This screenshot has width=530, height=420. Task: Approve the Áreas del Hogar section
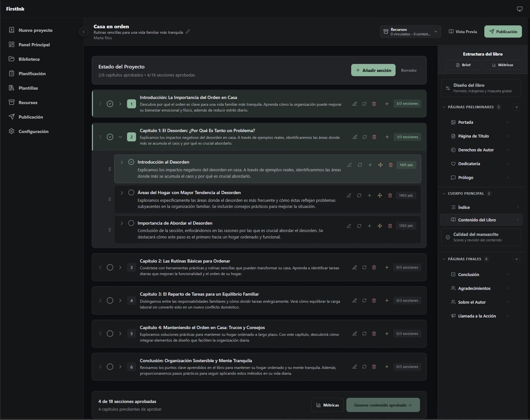pos(131,192)
